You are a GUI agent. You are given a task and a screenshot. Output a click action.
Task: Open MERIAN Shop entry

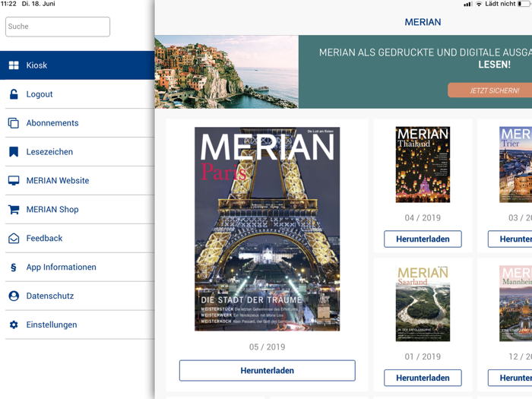(78, 209)
